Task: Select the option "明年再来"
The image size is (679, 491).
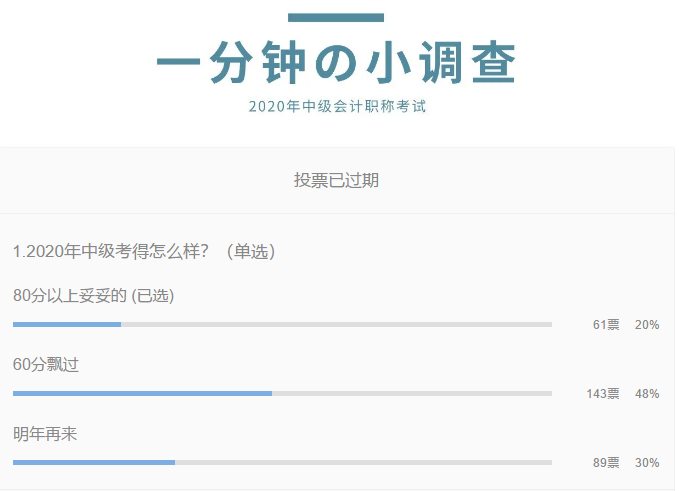Action: click(45, 434)
